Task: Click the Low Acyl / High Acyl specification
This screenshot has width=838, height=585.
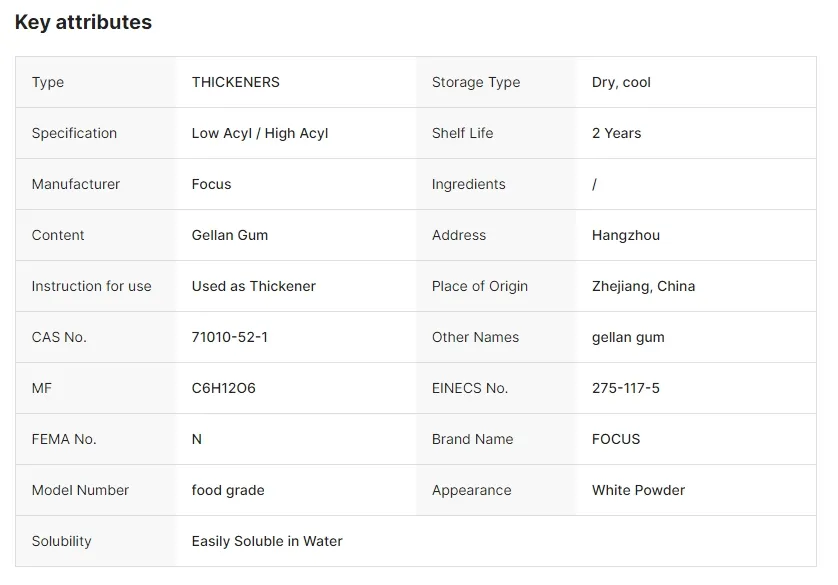Action: pos(260,134)
